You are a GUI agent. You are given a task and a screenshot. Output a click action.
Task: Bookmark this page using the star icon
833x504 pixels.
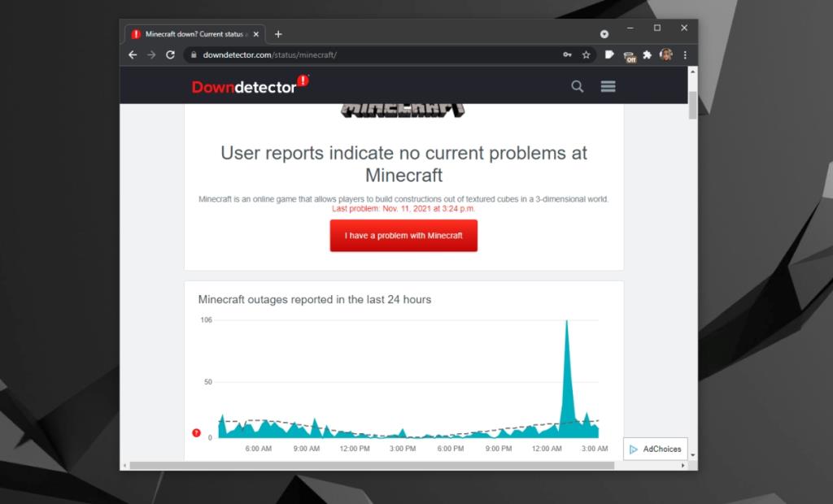[587, 54]
